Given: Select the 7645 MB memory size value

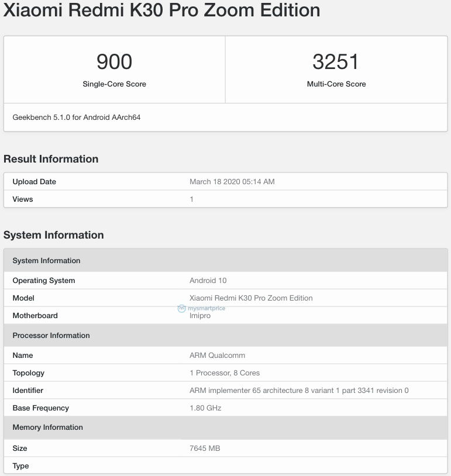Looking at the screenshot, I should [x=205, y=449].
